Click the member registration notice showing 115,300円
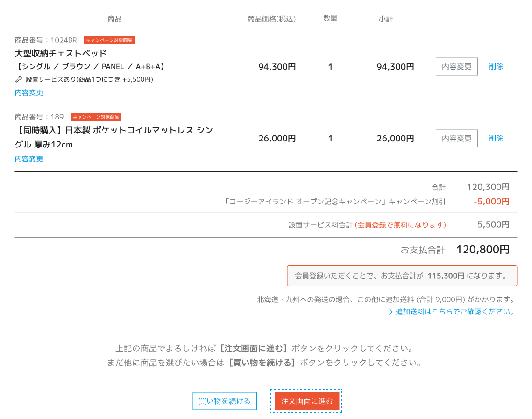The width and height of the screenshot is (532, 419). 402,276
